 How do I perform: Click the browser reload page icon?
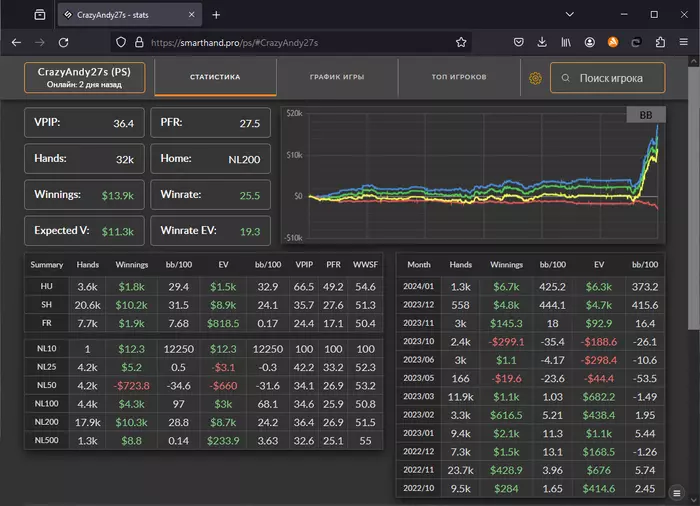tap(63, 43)
